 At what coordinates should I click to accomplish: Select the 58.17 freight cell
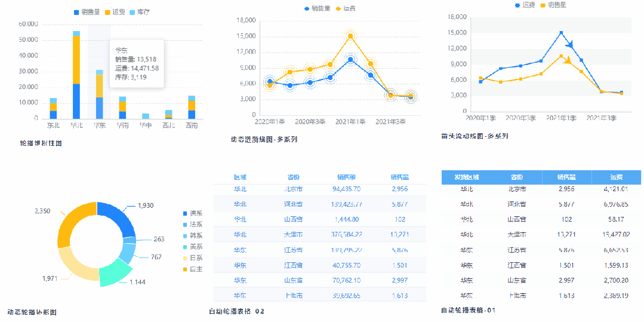(x=617, y=220)
